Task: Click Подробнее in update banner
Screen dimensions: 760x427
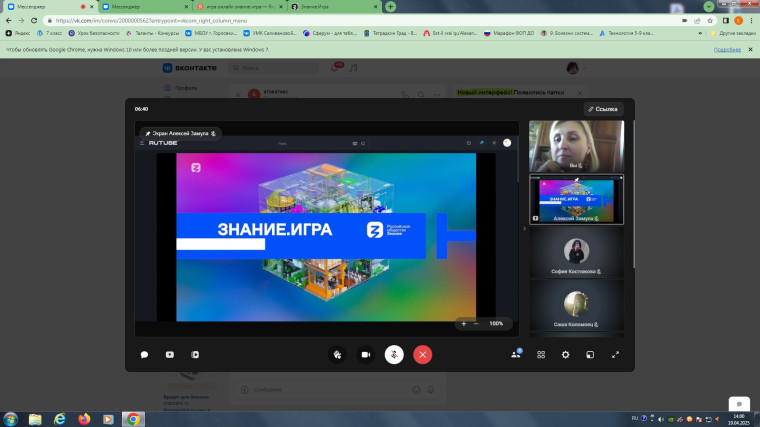Action: pos(727,49)
